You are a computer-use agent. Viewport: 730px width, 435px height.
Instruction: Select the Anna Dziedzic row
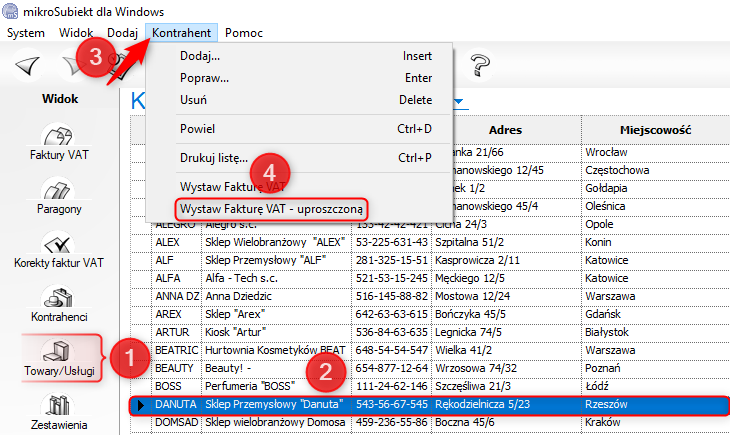tap(429, 296)
